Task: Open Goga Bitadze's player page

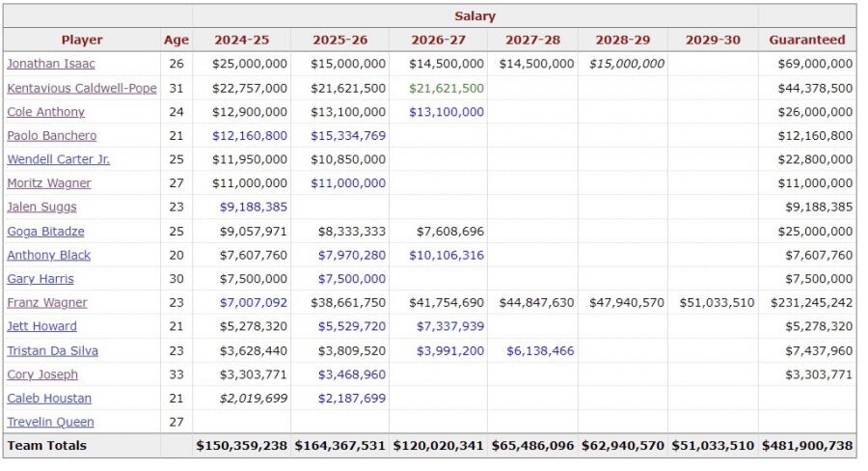Action: 43,232
